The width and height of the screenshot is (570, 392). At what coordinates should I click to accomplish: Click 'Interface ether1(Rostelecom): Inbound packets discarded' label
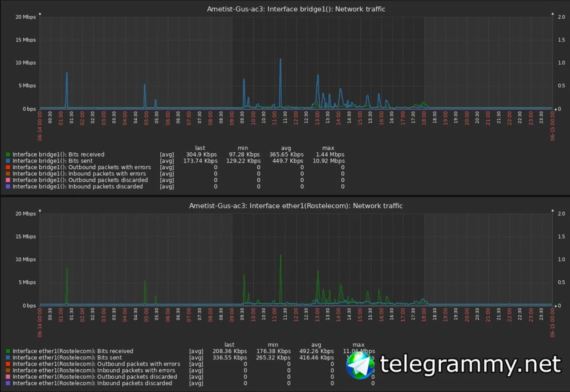tap(92, 383)
